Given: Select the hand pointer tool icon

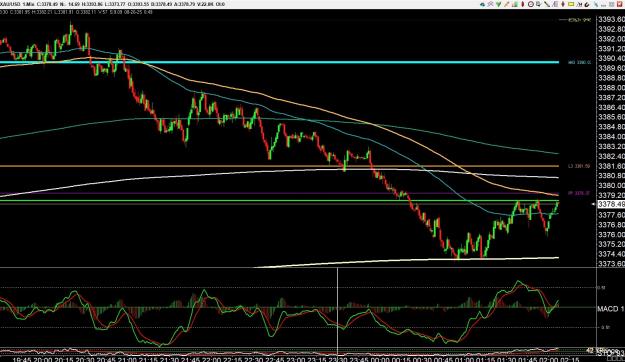Looking at the screenshot, I should pos(539,4).
